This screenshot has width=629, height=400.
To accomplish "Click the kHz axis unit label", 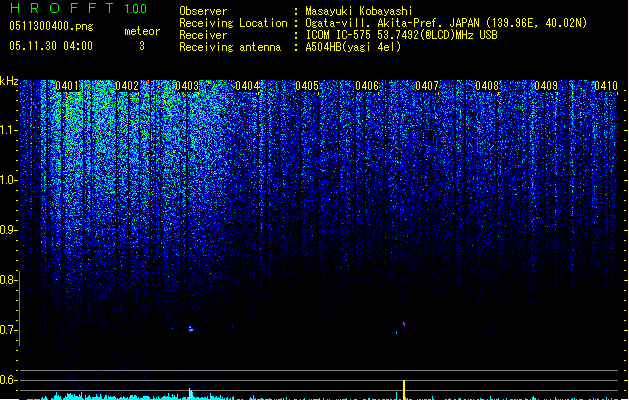I will pyautogui.click(x=9, y=81).
